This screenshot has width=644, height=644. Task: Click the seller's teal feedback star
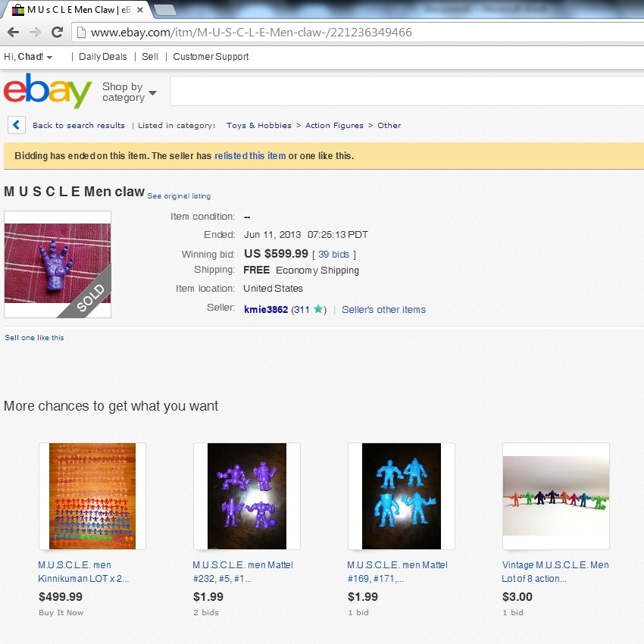(x=318, y=309)
